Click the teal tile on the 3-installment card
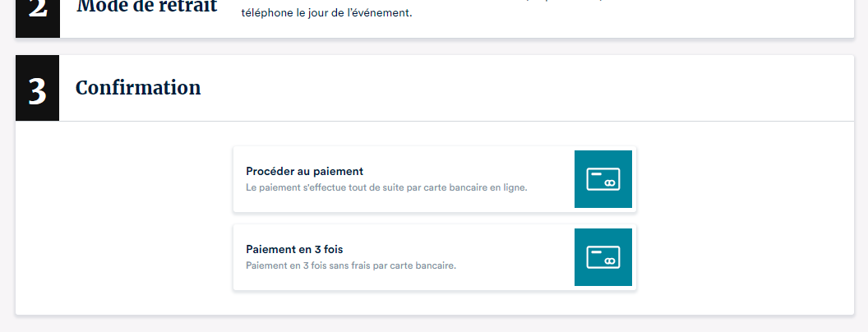 pos(584,238)
